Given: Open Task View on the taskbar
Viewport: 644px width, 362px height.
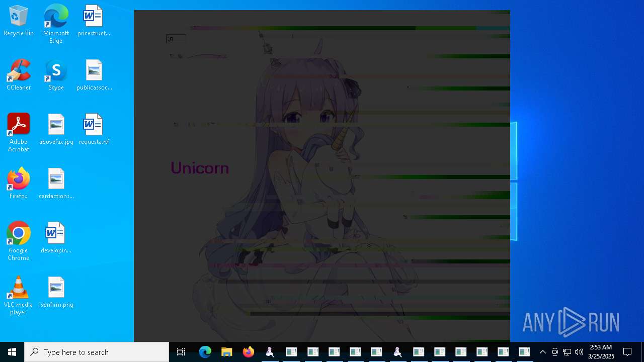Looking at the screenshot, I should (x=181, y=352).
